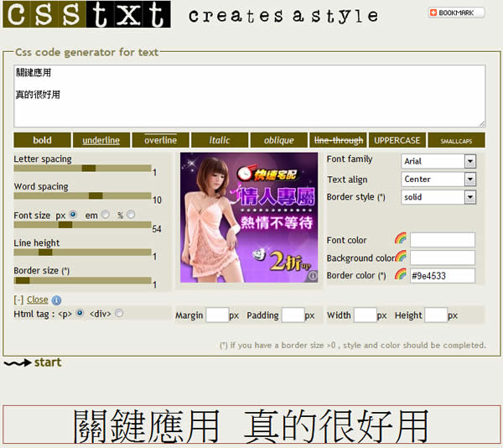Click the Close link to collapse options
The height and width of the screenshot is (448, 503).
click(37, 300)
